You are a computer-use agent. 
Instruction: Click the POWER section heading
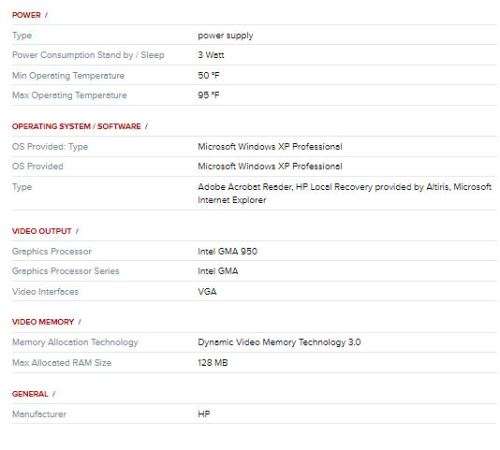pos(26,15)
